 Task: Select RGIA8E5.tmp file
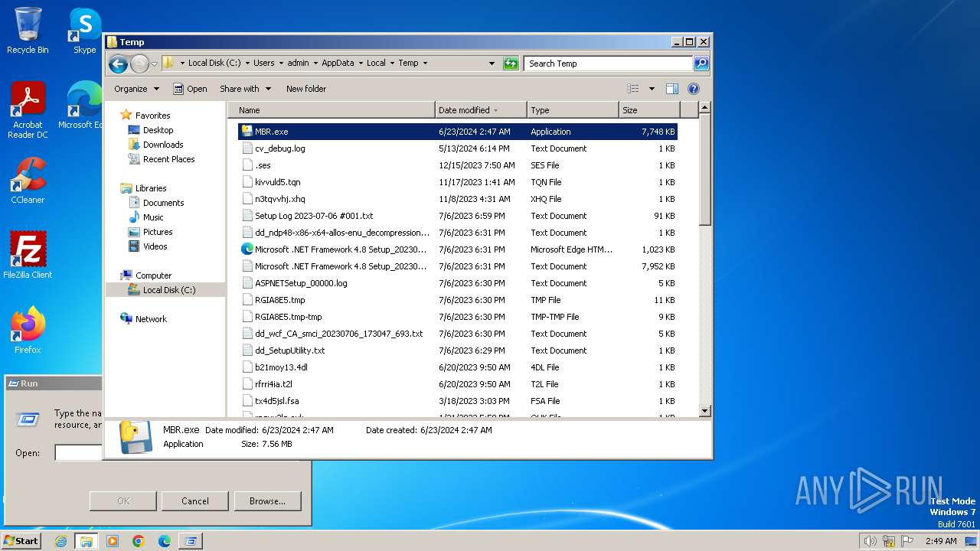457,300
